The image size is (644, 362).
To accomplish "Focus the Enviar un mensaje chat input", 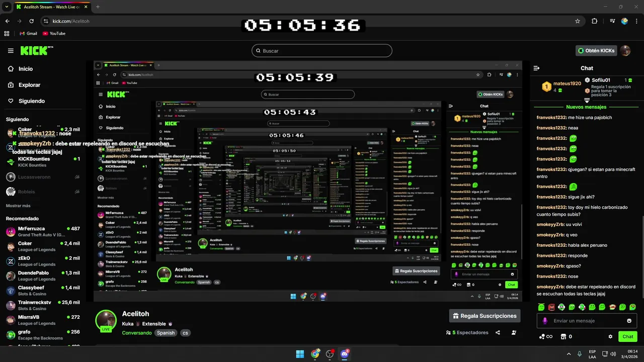I will click(x=587, y=321).
